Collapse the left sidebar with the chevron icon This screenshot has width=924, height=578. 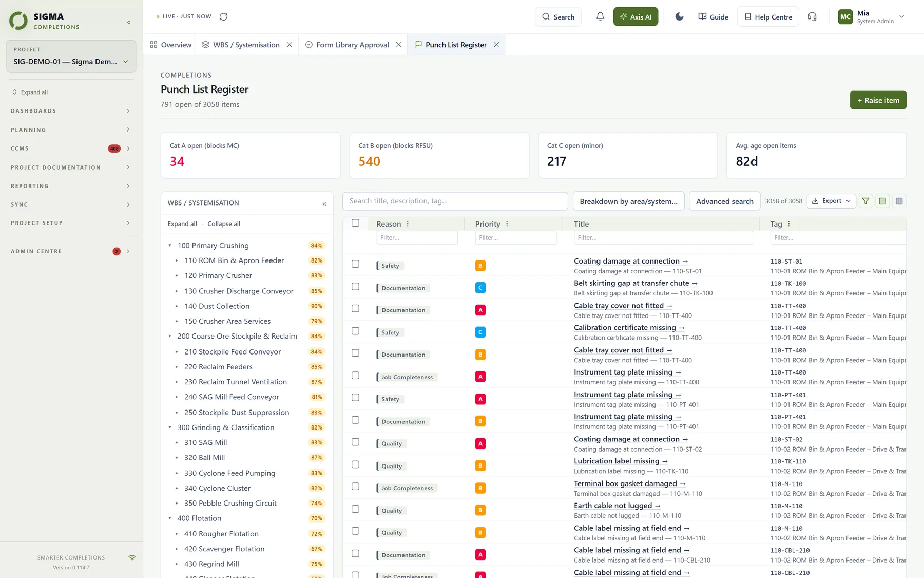129,22
